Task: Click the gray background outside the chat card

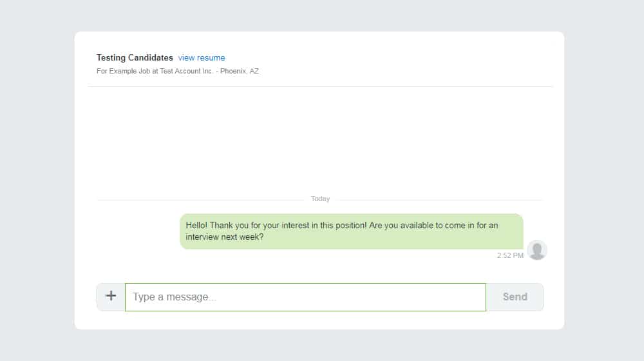Action: point(37,181)
